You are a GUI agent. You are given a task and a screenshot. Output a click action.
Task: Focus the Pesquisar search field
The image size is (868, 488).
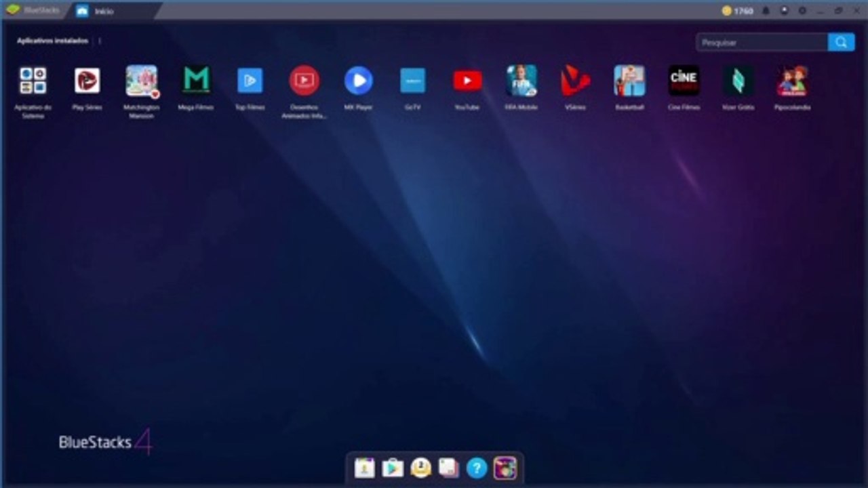pos(762,42)
